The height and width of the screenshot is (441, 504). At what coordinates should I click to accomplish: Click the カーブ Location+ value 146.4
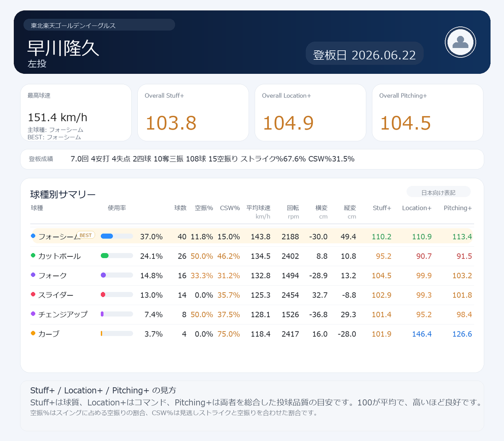[422, 334]
